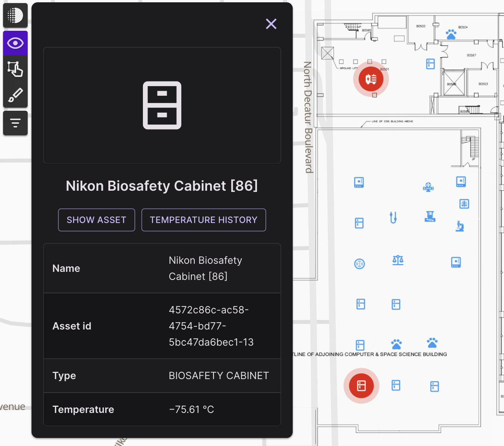
Task: Select the scanner stand equipment icon
Action: click(x=430, y=217)
